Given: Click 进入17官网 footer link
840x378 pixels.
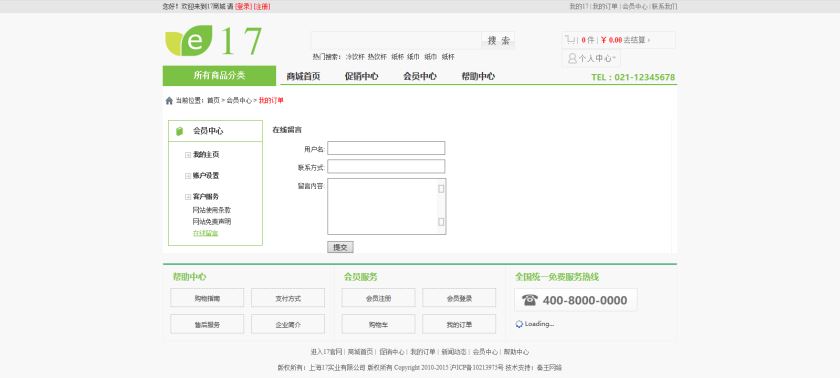Looking at the screenshot, I should 326,352.
